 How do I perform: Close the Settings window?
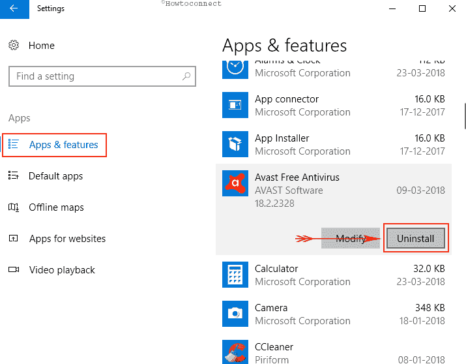[x=452, y=9]
